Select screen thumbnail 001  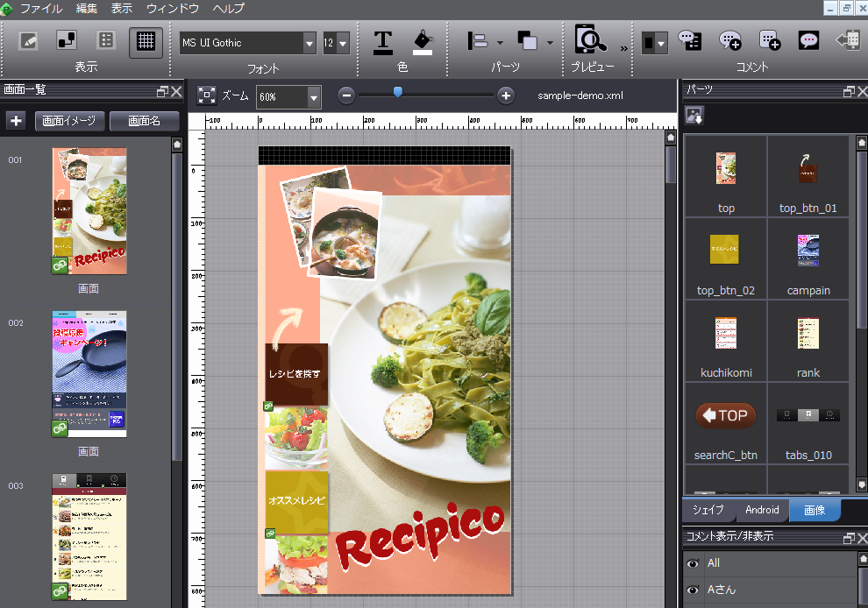coord(89,211)
